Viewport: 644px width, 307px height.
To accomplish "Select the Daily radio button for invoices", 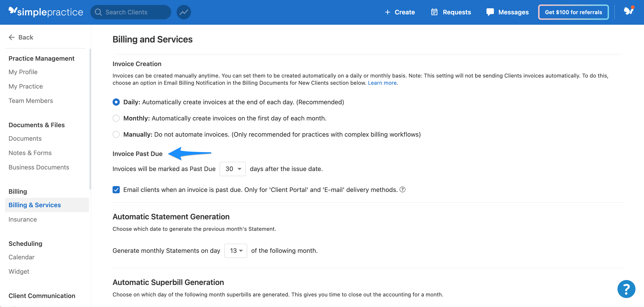I will pos(116,102).
